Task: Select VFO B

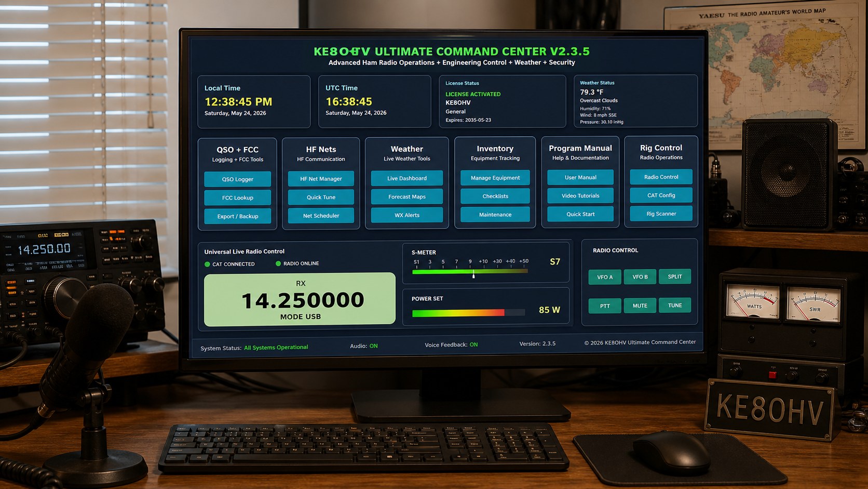Action: coord(640,277)
